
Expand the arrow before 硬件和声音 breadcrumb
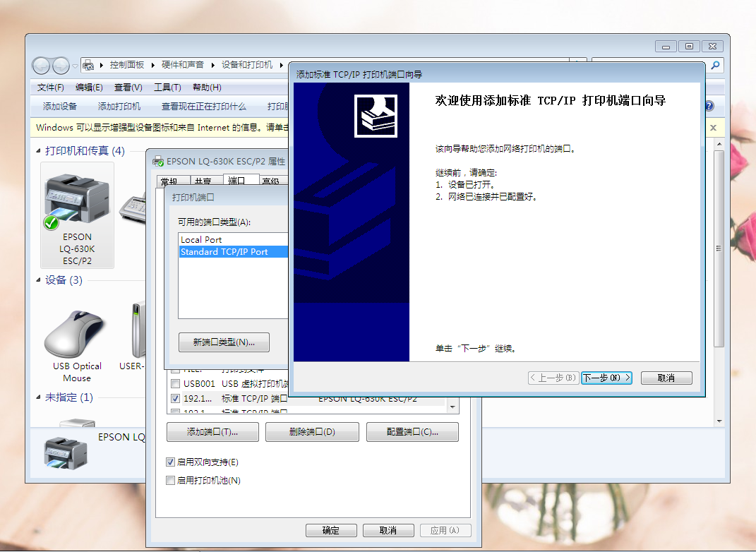153,65
